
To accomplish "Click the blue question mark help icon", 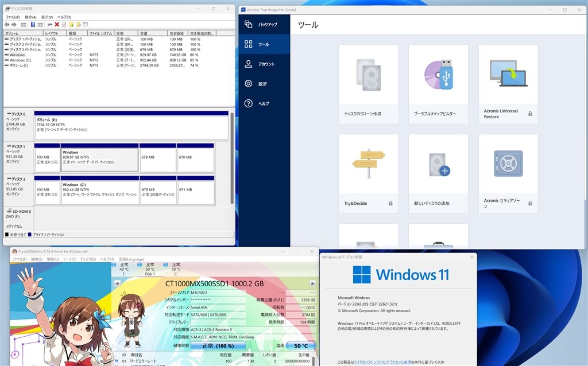I will (x=33, y=25).
